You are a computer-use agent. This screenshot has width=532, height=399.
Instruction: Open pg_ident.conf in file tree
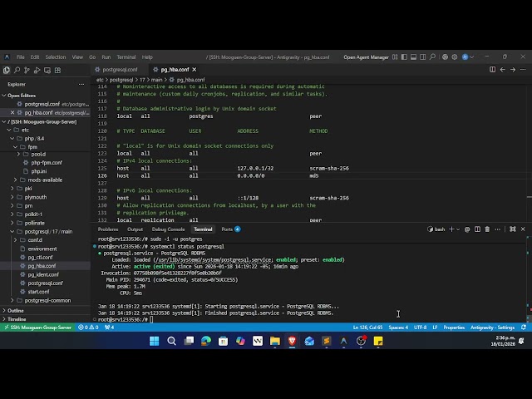point(43,274)
